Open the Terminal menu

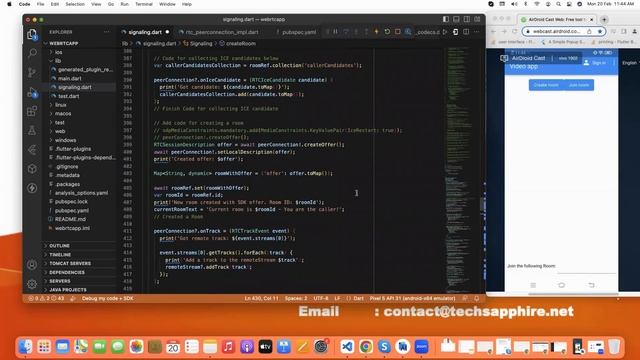click(x=144, y=4)
